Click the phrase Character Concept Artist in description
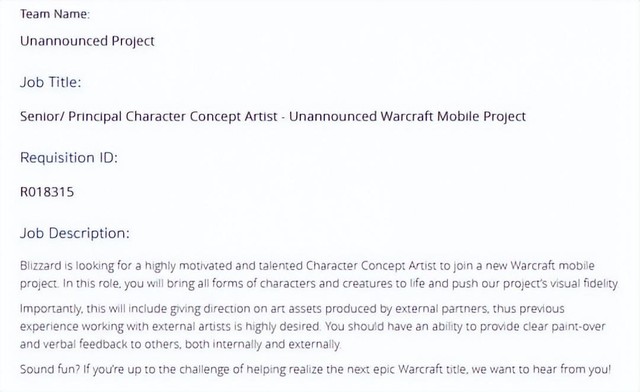The image size is (640, 392). click(371, 266)
